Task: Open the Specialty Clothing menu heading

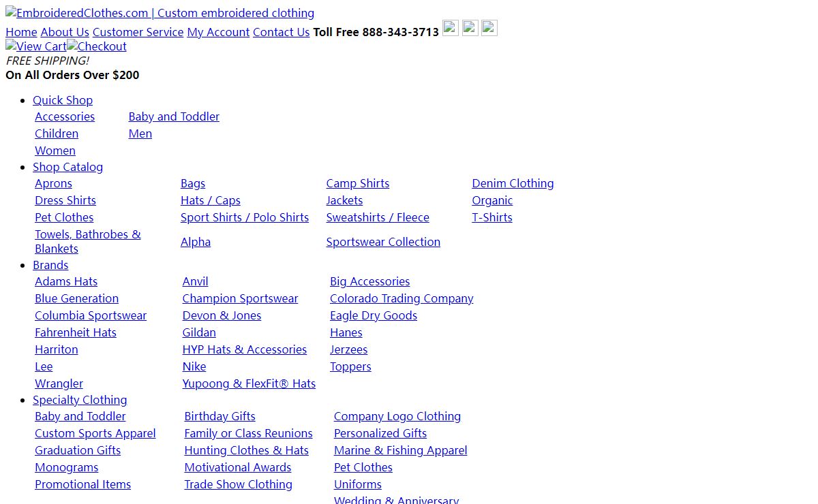Action: point(80,400)
